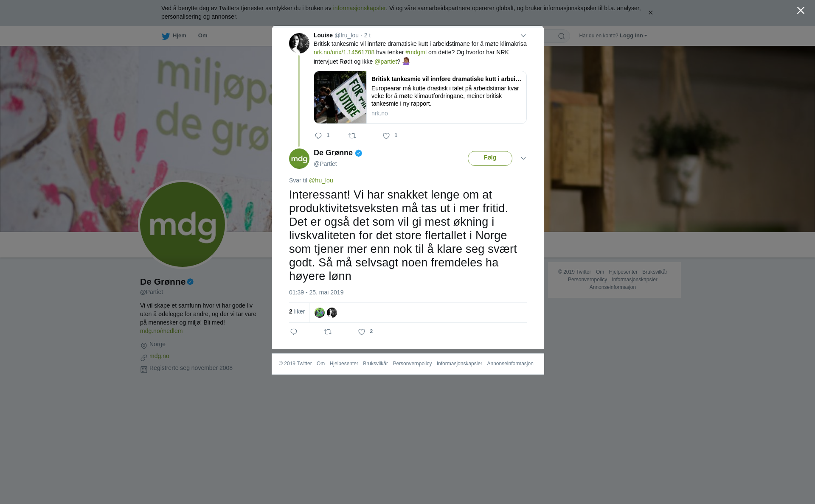The image size is (815, 504).
Task: Close the tweet overlay with top-right X
Action: 801,11
